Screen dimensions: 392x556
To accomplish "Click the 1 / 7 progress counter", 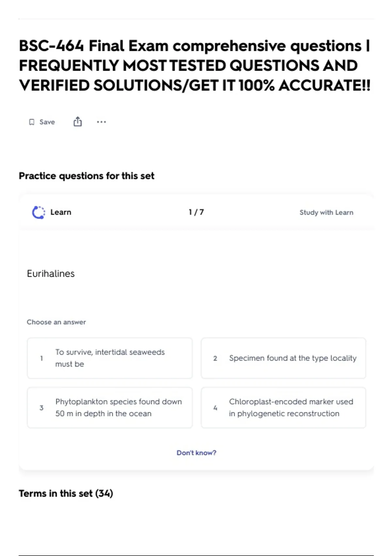I will tap(196, 212).
